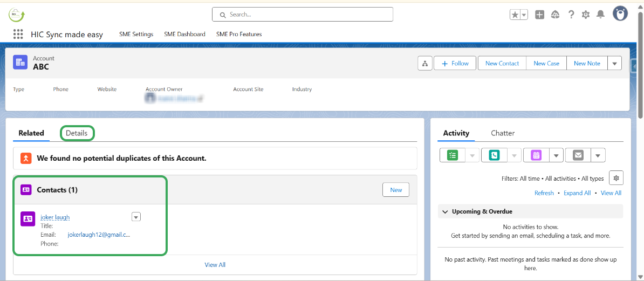The width and height of the screenshot is (644, 281).
Task: Collapse the Upcoming & Overdue section
Action: pos(445,211)
